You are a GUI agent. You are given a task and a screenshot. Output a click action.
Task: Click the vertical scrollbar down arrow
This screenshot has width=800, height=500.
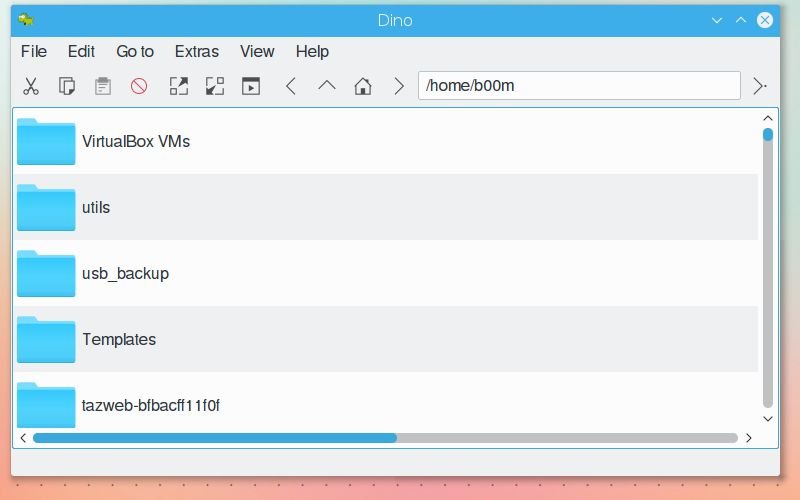tap(767, 419)
